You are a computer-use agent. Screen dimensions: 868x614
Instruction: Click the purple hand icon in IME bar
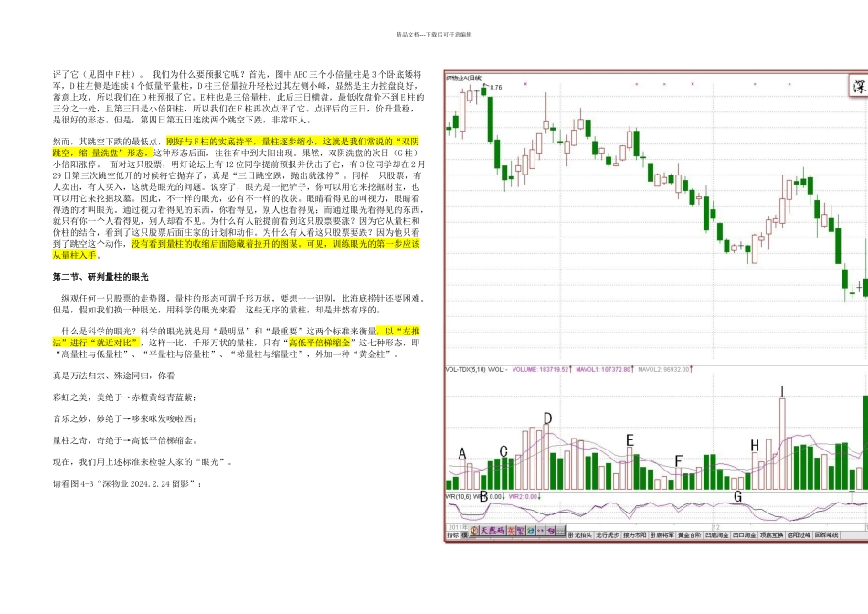click(551, 531)
